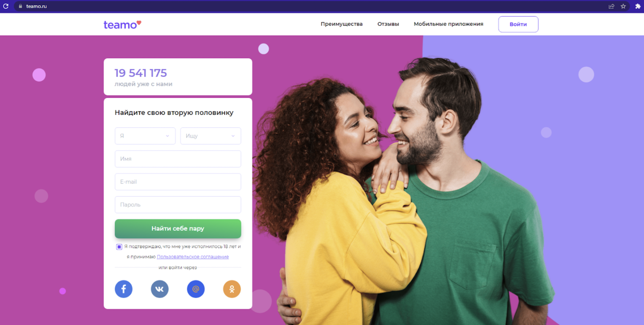The height and width of the screenshot is (325, 644).
Task: Open the Преимущества menu item
Action: click(341, 24)
